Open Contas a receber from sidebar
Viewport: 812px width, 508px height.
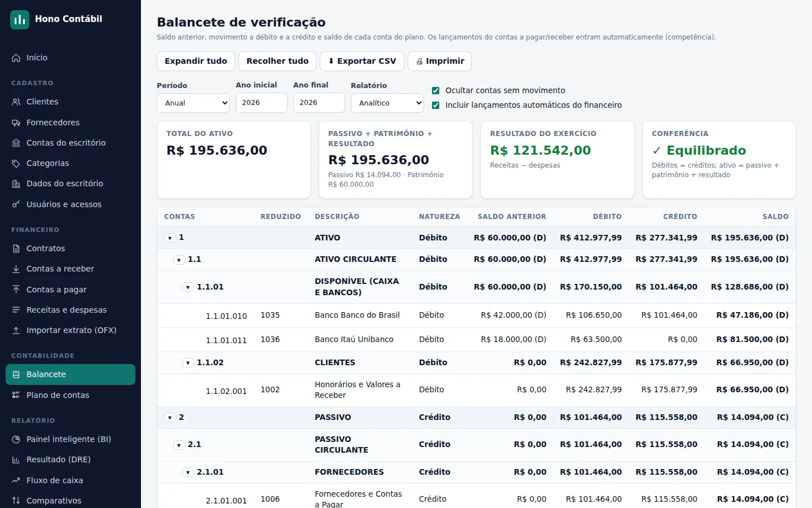point(70,269)
